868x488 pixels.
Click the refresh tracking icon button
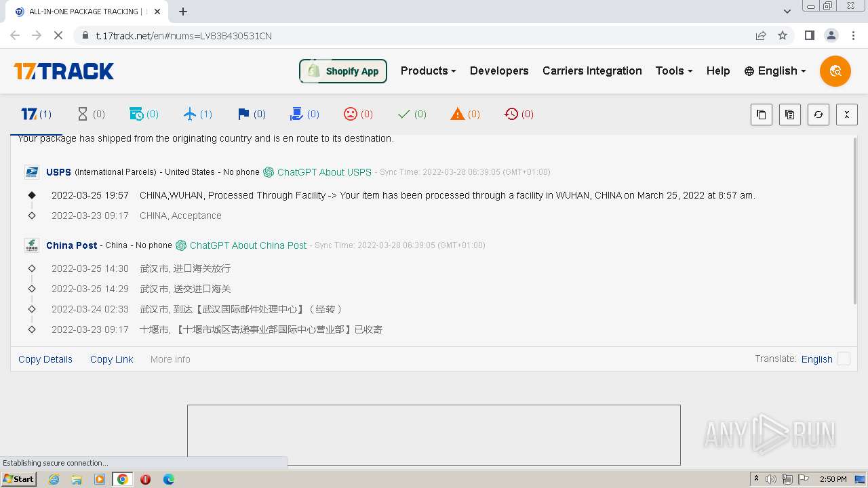818,115
